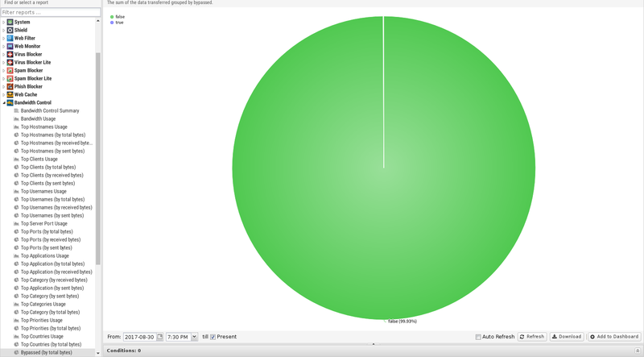This screenshot has height=357, width=644.
Task: Click pie icon for Top Clients (by total bytes)
Action: pyautogui.click(x=16, y=167)
